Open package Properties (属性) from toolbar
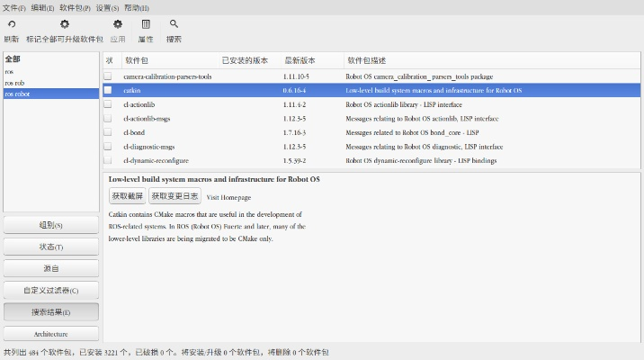Viewport: 644px width, 360px height. tap(146, 24)
